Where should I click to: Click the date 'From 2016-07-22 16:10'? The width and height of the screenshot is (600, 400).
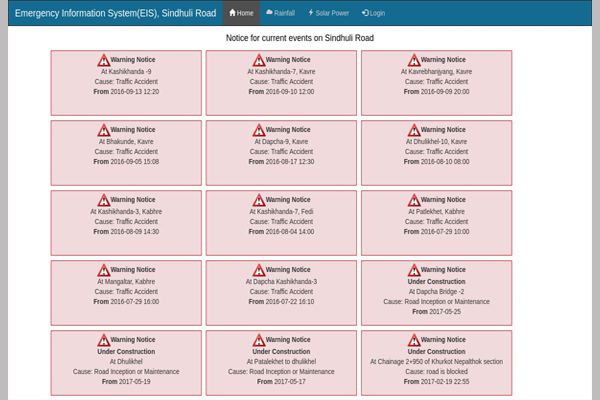point(281,302)
